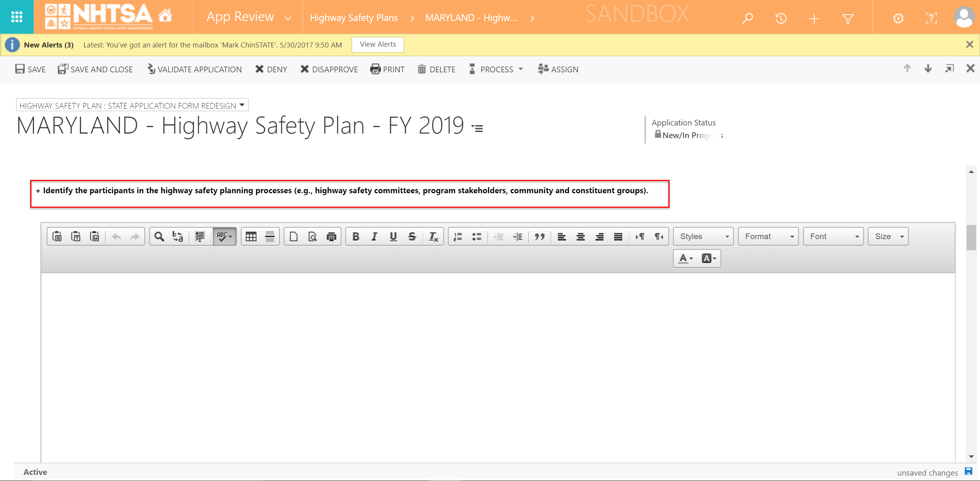Insert a table in the editor

coord(251,236)
